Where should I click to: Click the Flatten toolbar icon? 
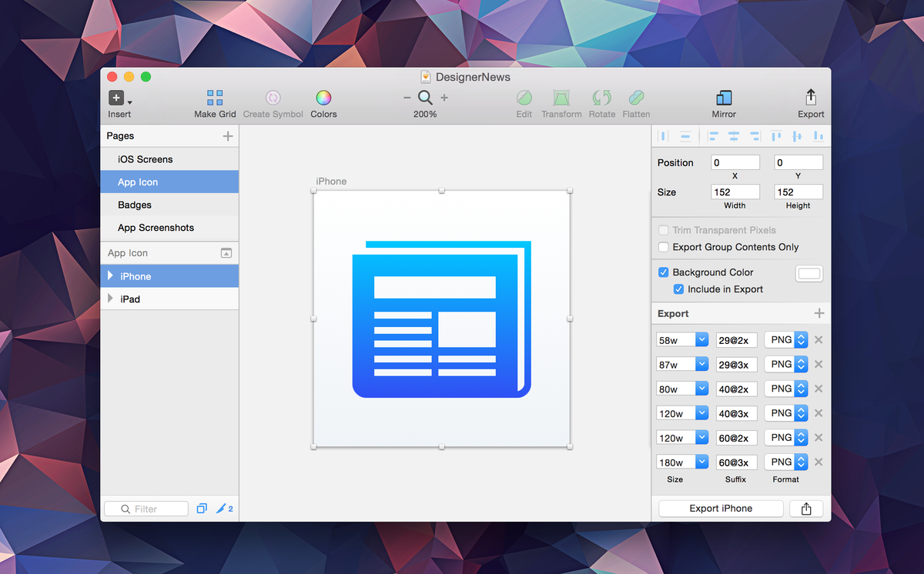coord(636,98)
